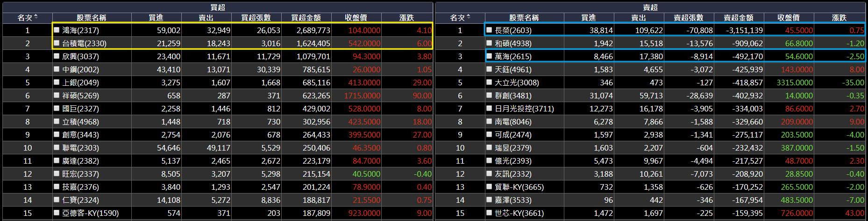Viewport: 868px width, 221px height.
Task: Click price change -35.00
Action: pos(853,83)
